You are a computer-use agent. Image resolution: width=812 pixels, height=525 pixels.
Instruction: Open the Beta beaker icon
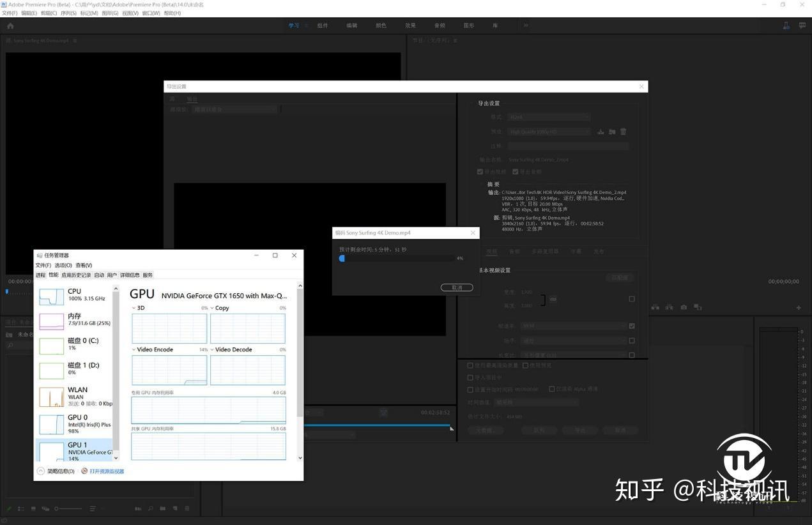(786, 26)
